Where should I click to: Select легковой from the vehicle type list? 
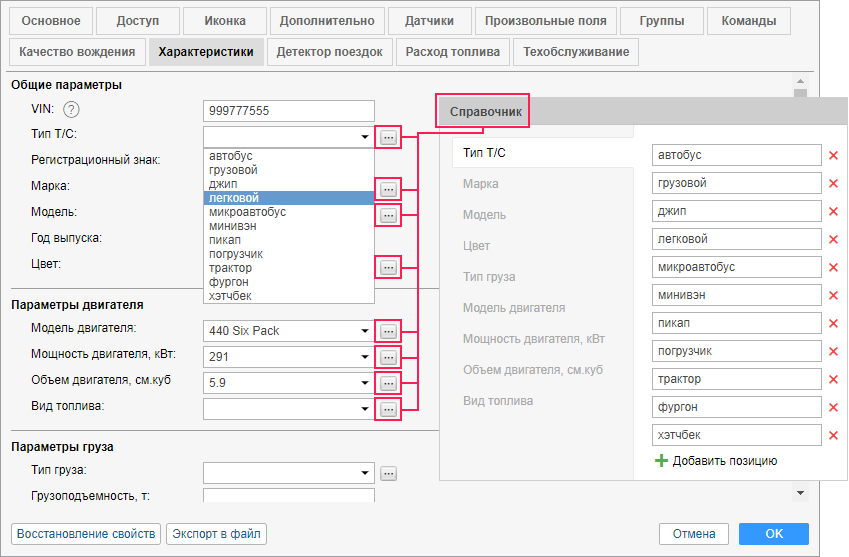pos(288,198)
